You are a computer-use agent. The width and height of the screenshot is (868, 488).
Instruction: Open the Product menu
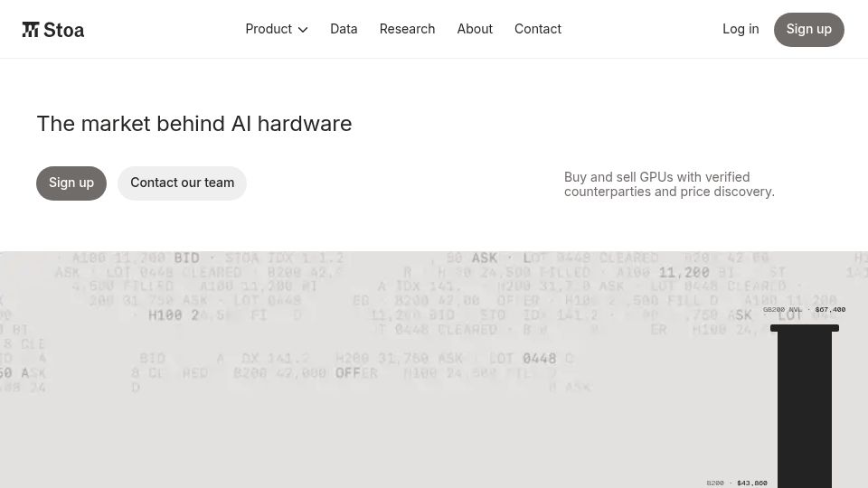point(277,29)
